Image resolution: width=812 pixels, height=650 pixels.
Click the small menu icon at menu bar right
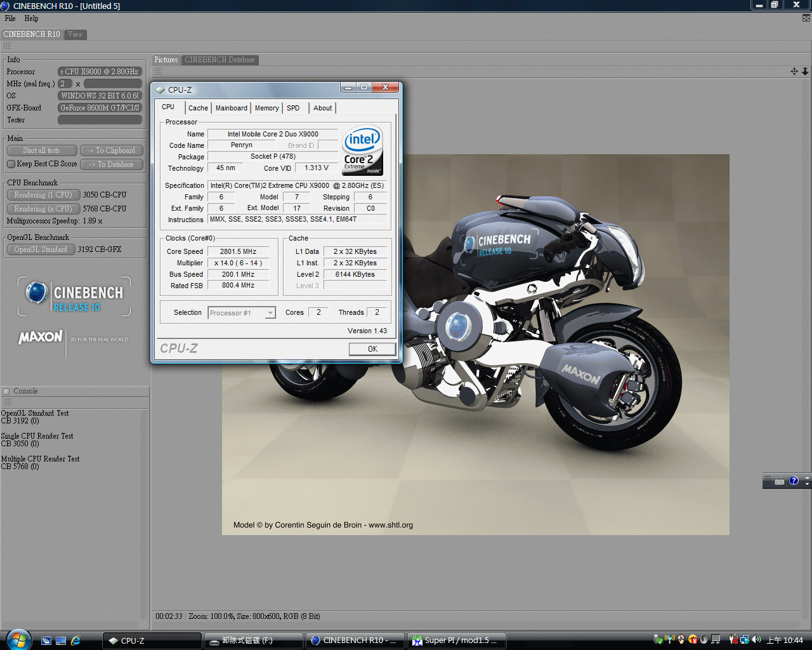806,18
